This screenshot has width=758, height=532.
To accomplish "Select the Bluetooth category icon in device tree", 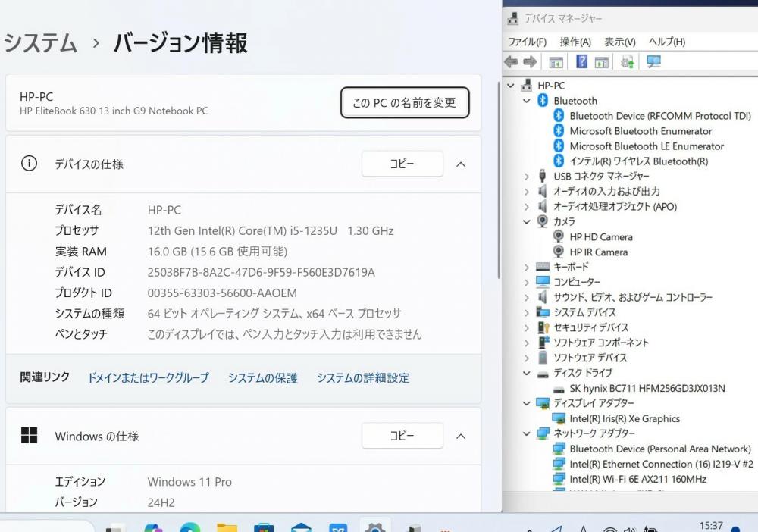I will 543,101.
